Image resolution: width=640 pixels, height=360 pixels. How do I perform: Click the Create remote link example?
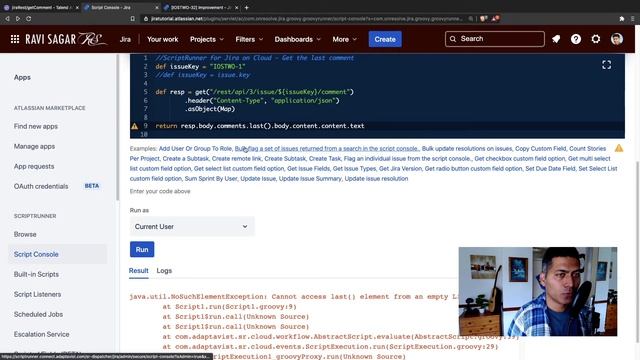tap(236, 158)
